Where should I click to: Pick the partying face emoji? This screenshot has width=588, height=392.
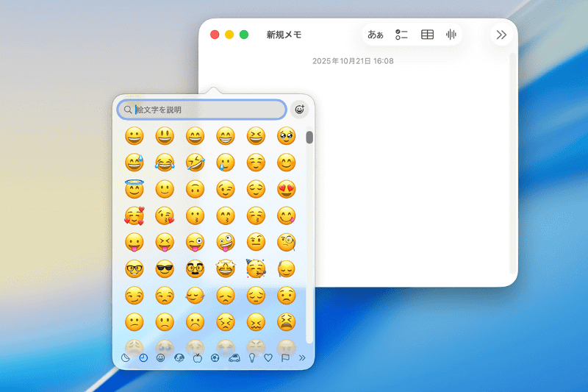256,268
